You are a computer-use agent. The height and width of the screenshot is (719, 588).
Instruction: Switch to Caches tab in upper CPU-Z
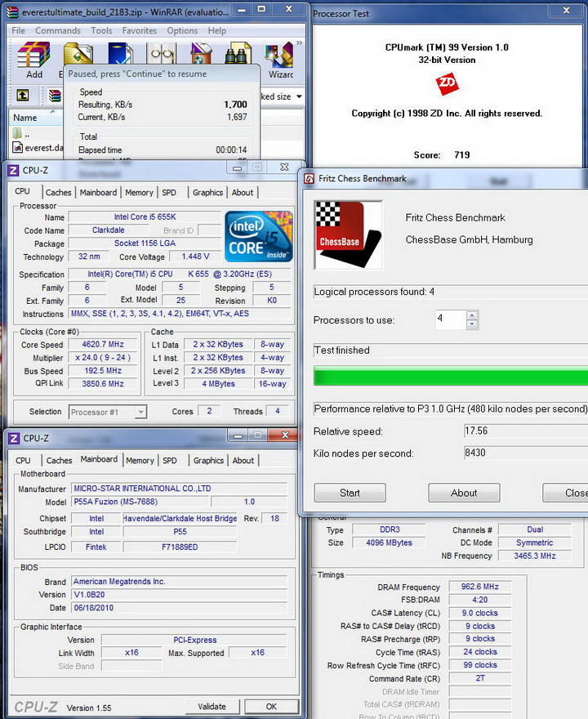click(x=58, y=193)
